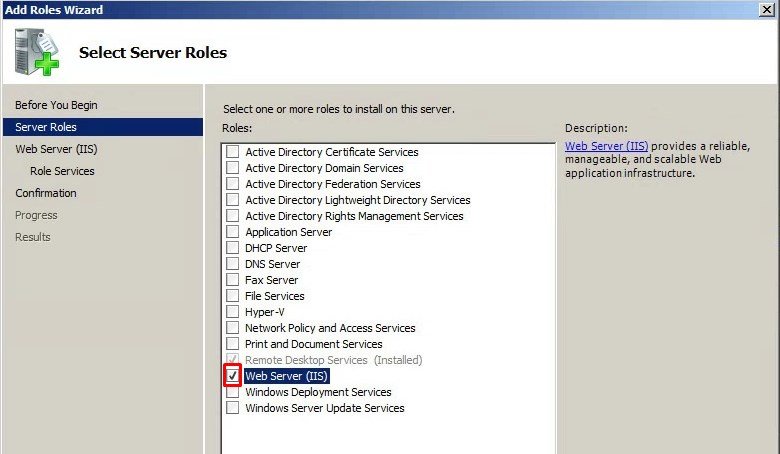Enable the Active Directory Certificate Services checkbox
The width and height of the screenshot is (780, 454).
[232, 152]
